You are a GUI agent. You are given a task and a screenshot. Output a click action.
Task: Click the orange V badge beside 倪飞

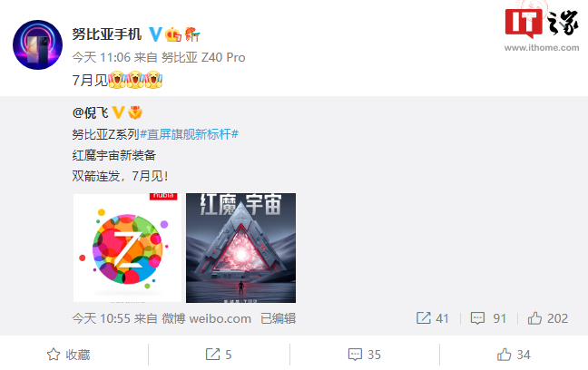pos(118,112)
